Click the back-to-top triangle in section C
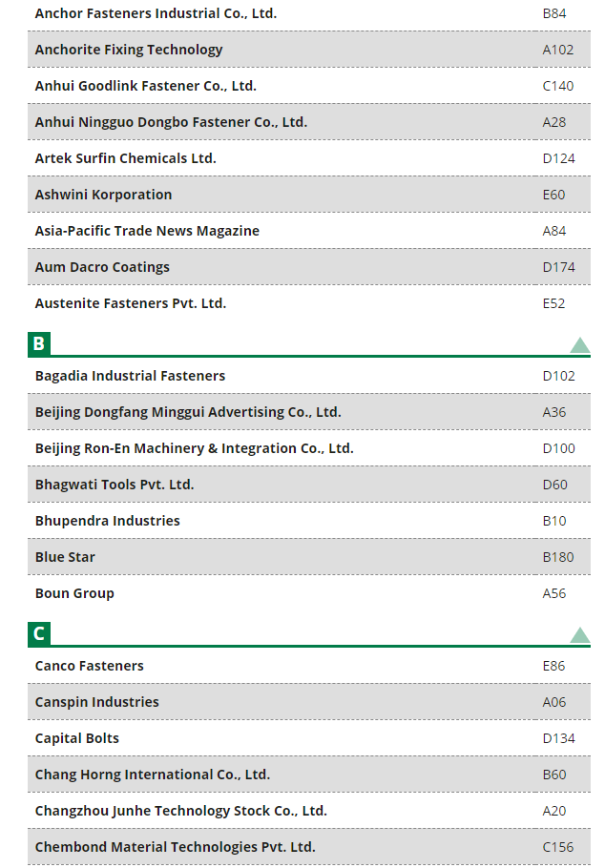605x868 pixels. (x=580, y=635)
